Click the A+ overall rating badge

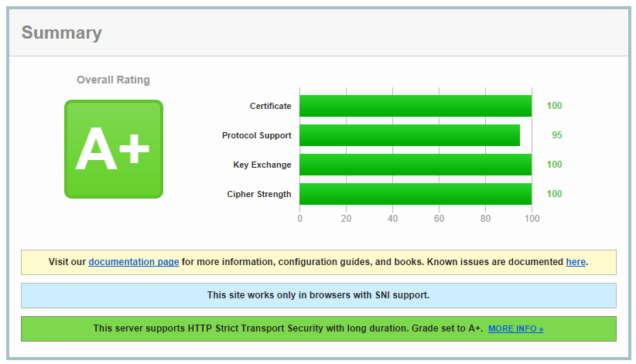113,149
